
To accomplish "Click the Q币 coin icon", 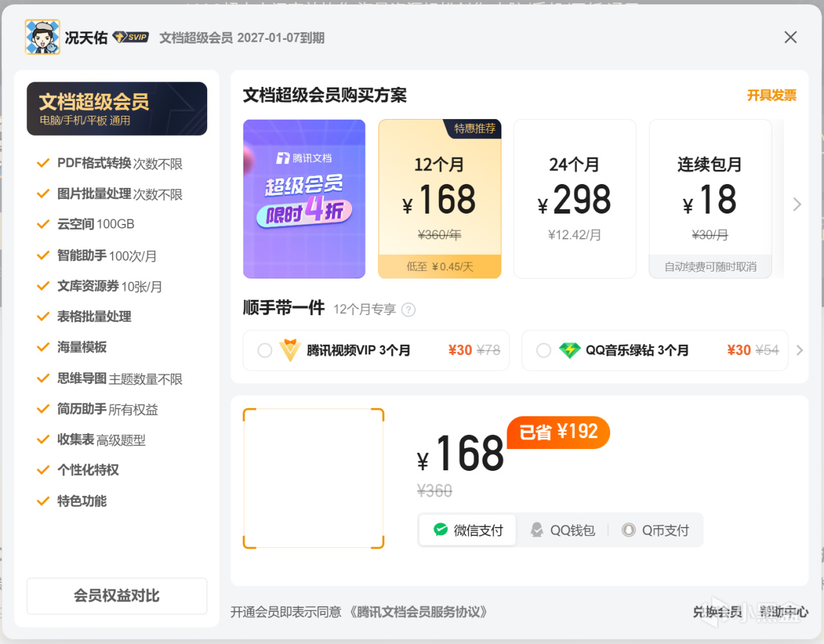I will coord(628,529).
